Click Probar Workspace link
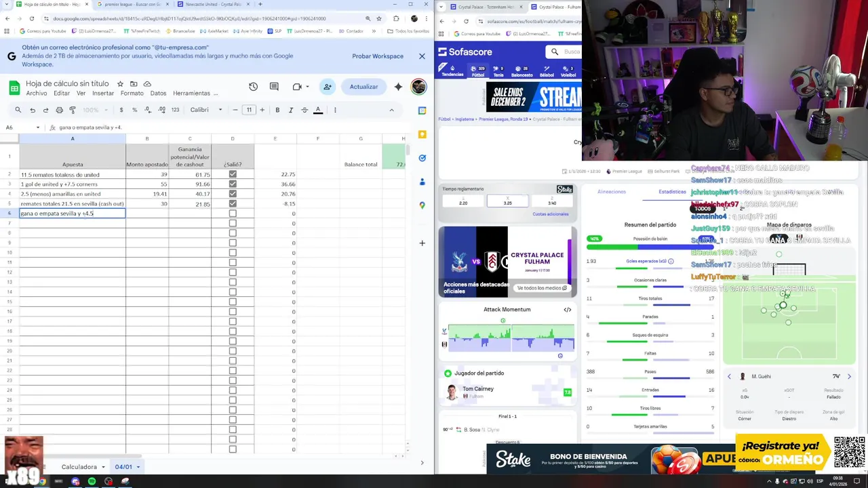Screen dimensions: 868x488 (x=378, y=56)
